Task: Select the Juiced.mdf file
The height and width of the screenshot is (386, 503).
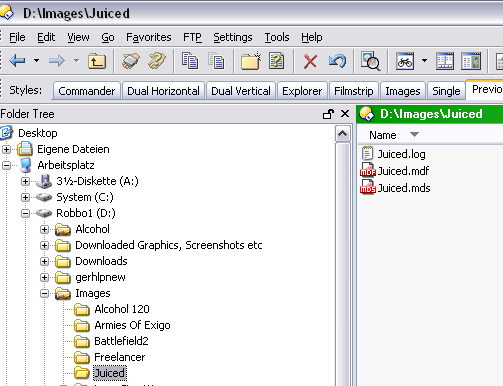Action: (x=395, y=171)
